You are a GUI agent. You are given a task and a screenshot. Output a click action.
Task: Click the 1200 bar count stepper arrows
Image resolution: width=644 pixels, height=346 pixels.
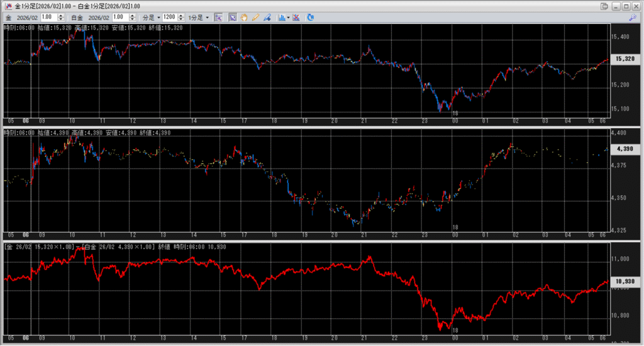(182, 17)
